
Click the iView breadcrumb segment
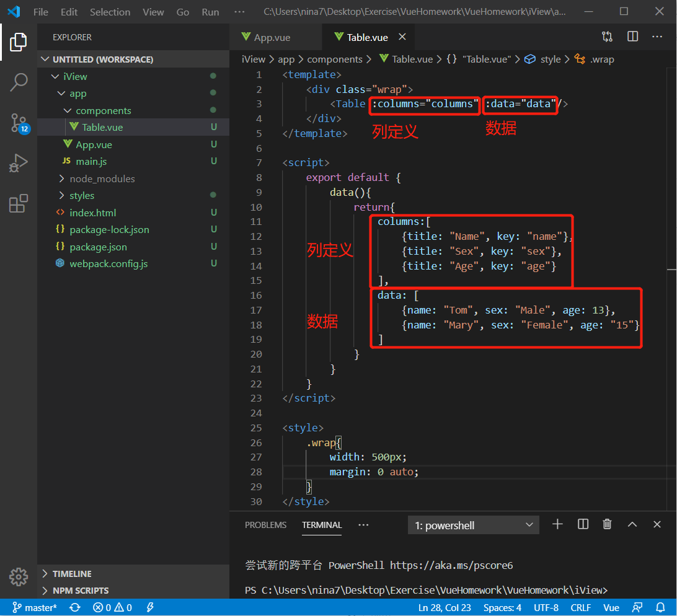254,59
